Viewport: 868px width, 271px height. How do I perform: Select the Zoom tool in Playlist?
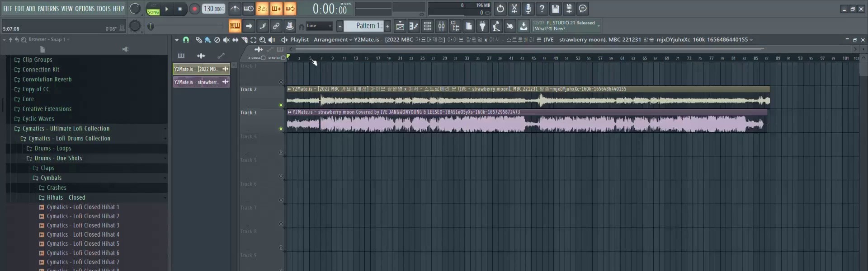(262, 40)
